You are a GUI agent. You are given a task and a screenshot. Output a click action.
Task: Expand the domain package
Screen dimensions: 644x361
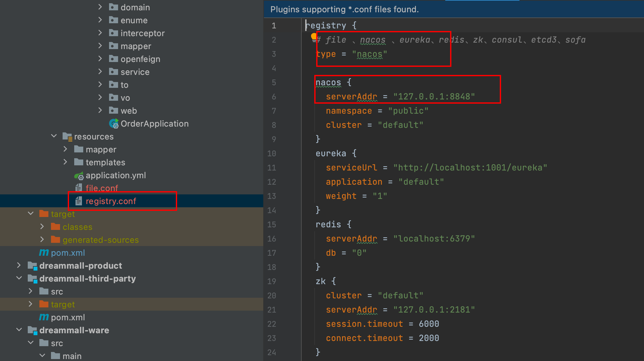coord(100,7)
